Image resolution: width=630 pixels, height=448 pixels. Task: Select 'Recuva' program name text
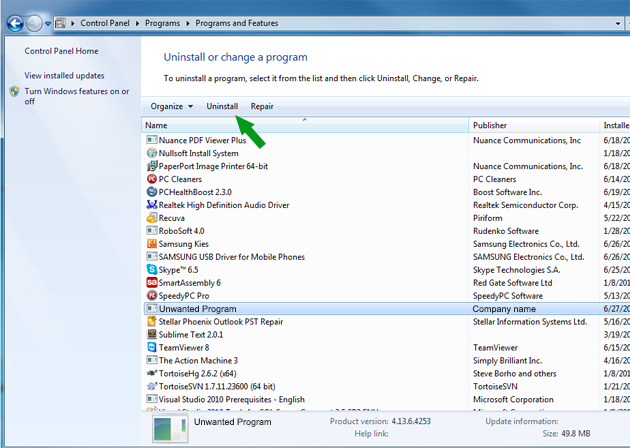click(x=172, y=218)
